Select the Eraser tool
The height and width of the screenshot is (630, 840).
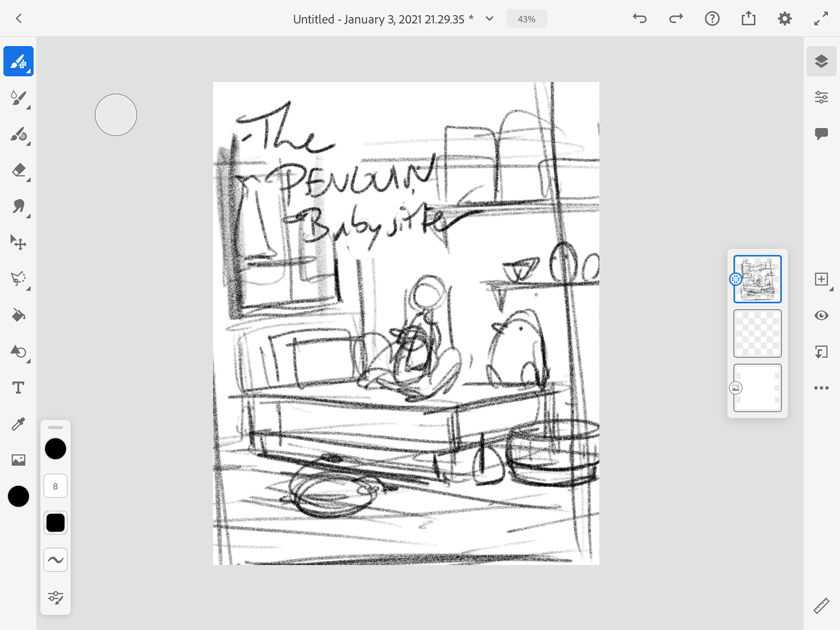(x=18, y=170)
